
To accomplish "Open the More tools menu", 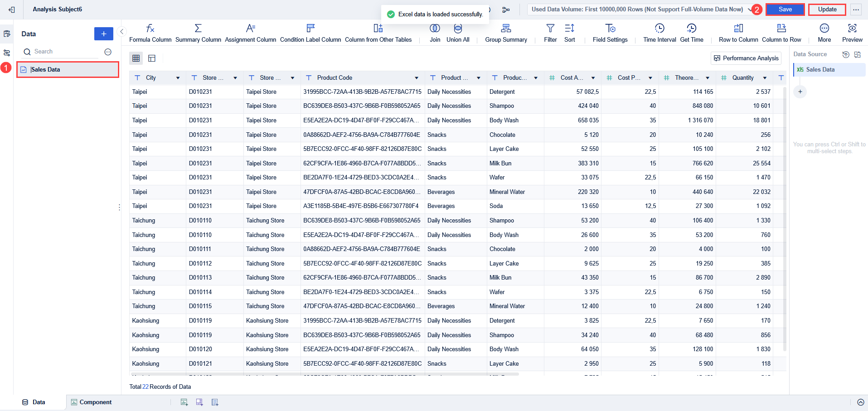I will tap(824, 34).
